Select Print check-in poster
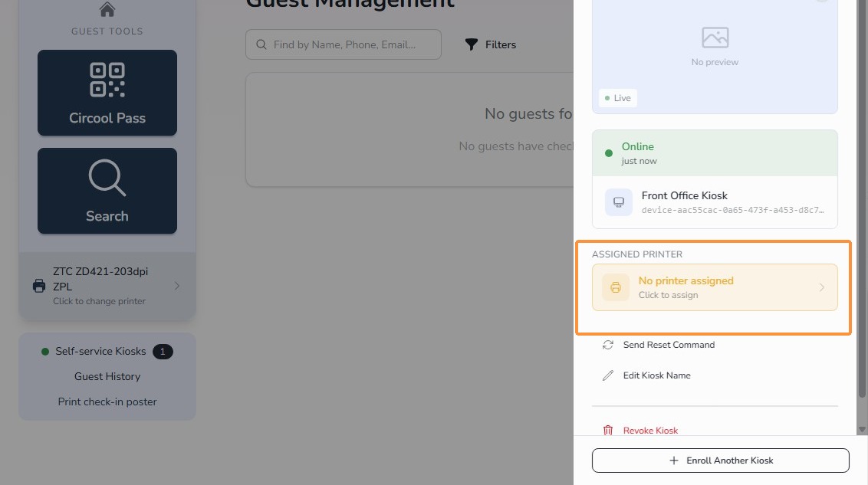868x485 pixels. click(x=107, y=401)
